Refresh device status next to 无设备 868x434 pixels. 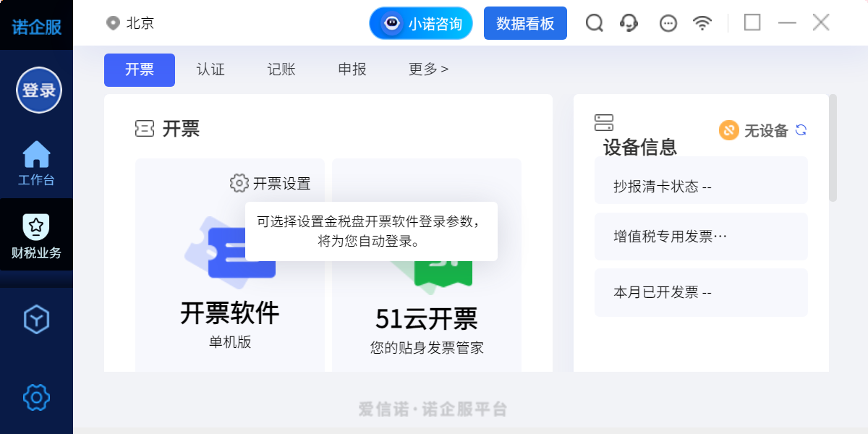click(800, 130)
